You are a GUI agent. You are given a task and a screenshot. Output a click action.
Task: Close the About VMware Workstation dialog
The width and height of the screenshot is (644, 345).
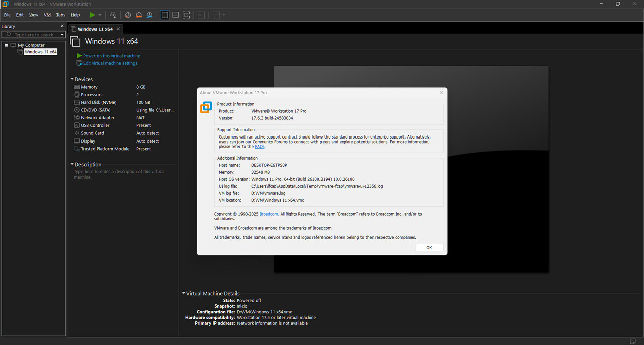pos(442,93)
